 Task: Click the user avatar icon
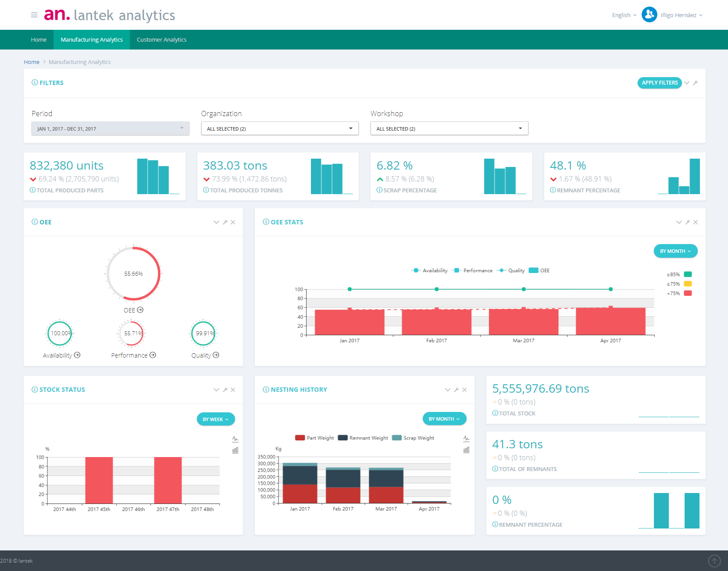(x=649, y=15)
